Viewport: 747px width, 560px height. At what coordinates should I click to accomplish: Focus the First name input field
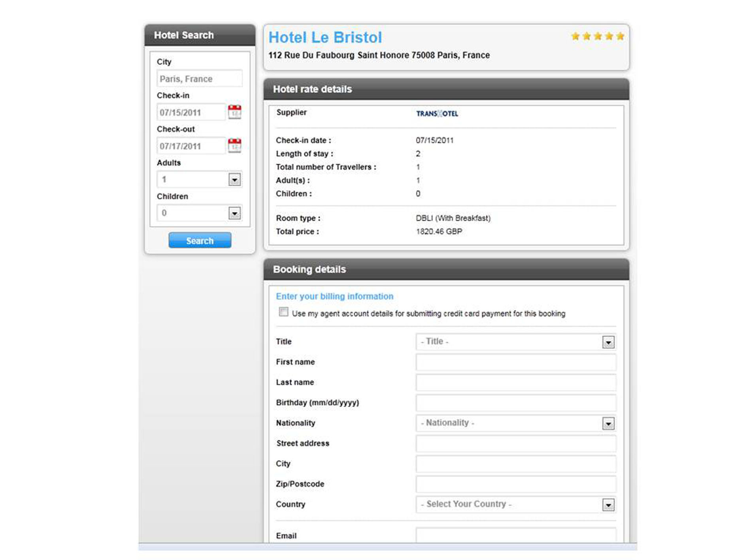[x=515, y=362]
